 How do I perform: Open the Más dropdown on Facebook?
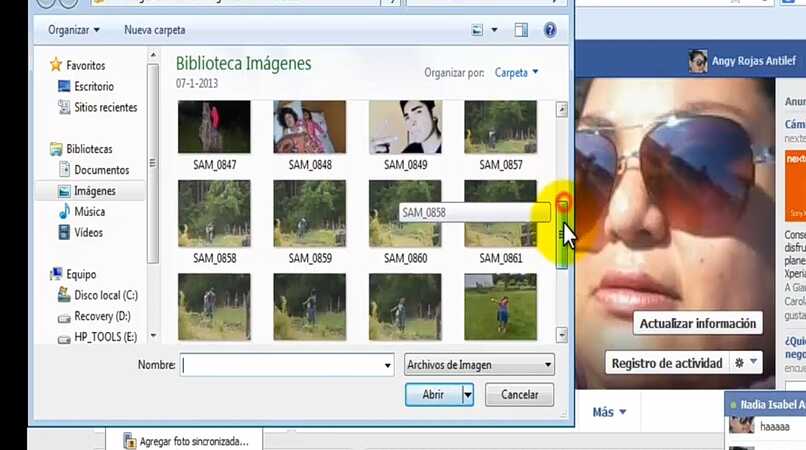pos(609,412)
